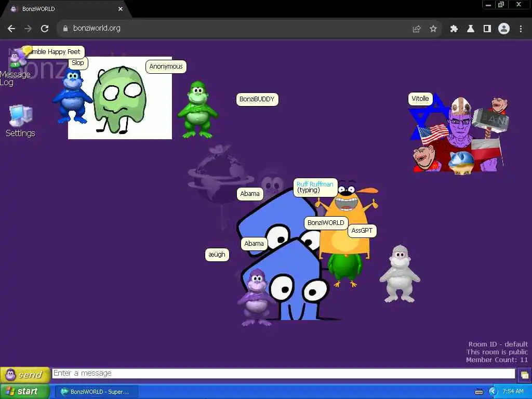Toggle the browser side panel icon
The width and height of the screenshot is (532, 399).
487,29
